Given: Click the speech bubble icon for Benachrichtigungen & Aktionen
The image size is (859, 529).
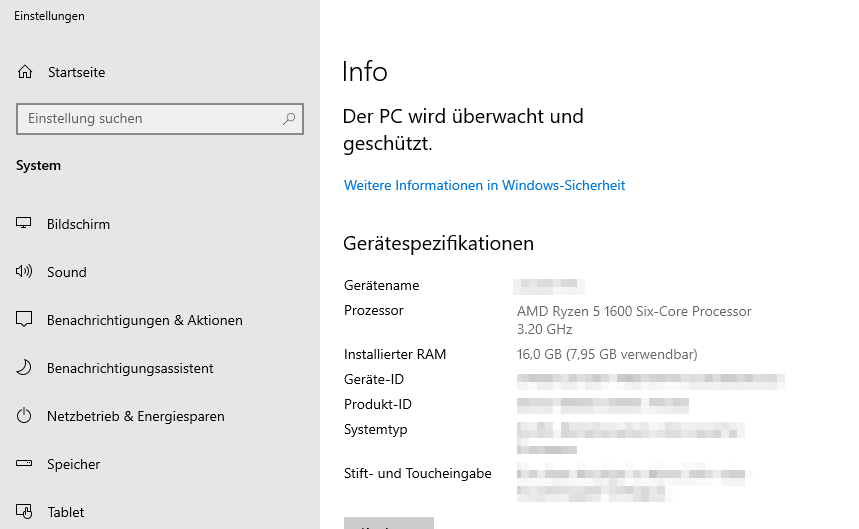Looking at the screenshot, I should (x=24, y=320).
